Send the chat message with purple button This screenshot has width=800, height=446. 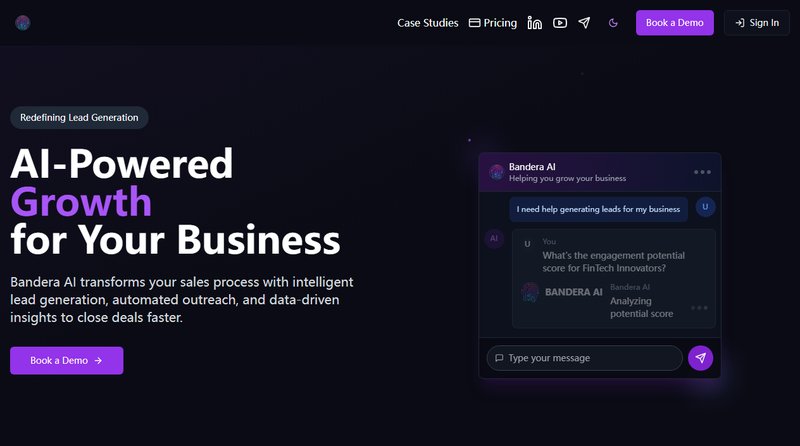pyautogui.click(x=700, y=358)
